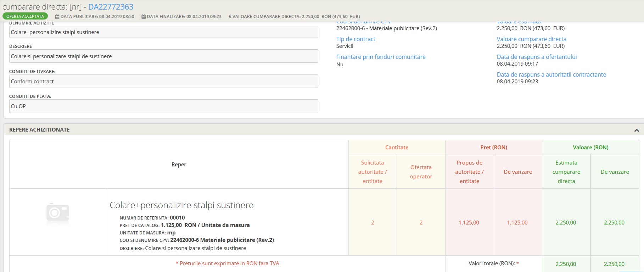This screenshot has width=644, height=272.
Task: Click reference number value 00010
Action: coord(177,218)
